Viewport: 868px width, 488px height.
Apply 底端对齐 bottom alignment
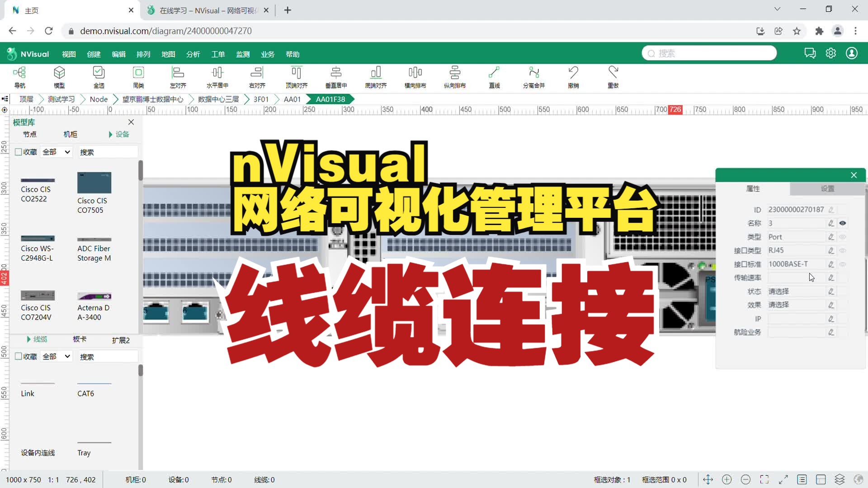coord(376,77)
